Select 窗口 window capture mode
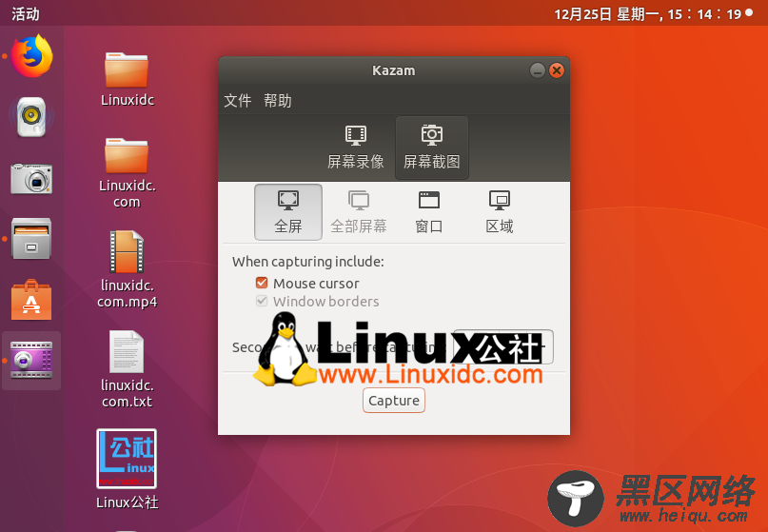Viewport: 768px width, 532px height. coord(429,212)
